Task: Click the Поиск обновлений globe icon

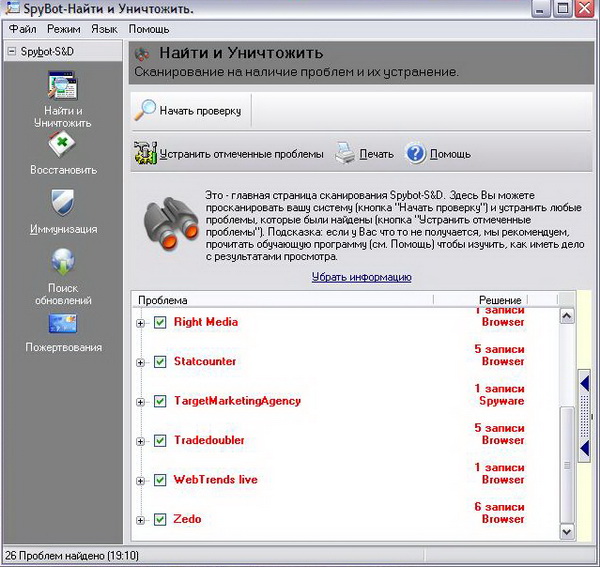Action: (63, 262)
